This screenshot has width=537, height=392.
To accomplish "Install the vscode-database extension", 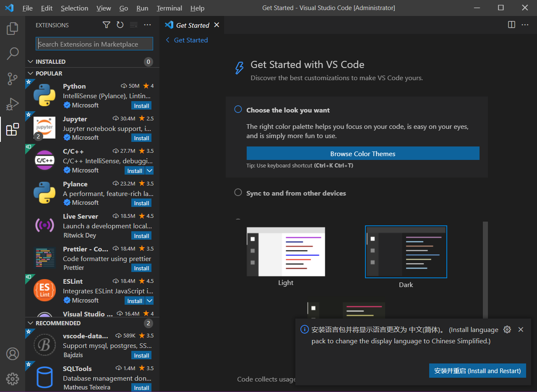I will (x=141, y=355).
